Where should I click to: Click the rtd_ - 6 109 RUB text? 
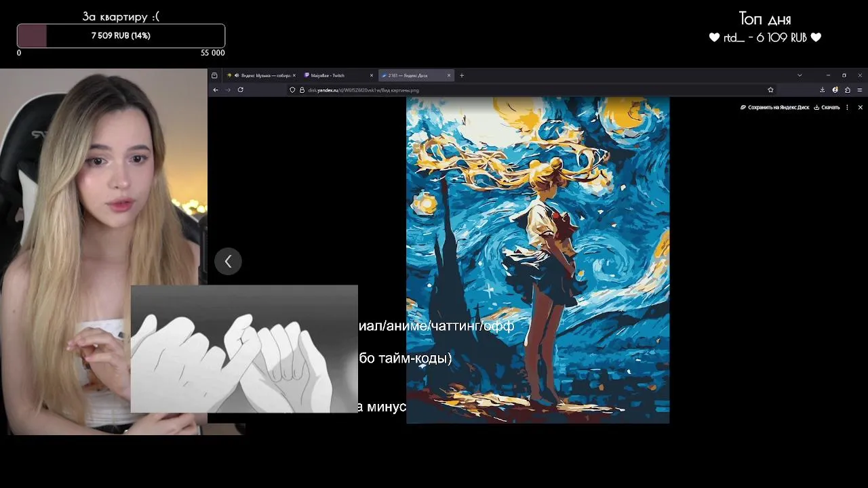(x=765, y=38)
